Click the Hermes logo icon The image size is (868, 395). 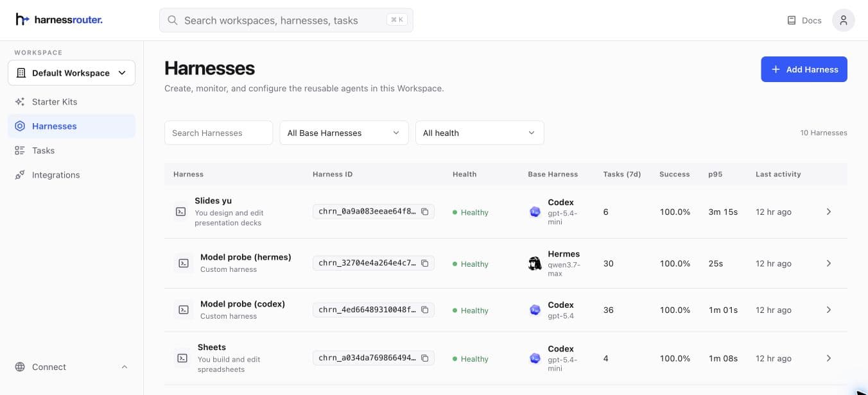point(535,264)
